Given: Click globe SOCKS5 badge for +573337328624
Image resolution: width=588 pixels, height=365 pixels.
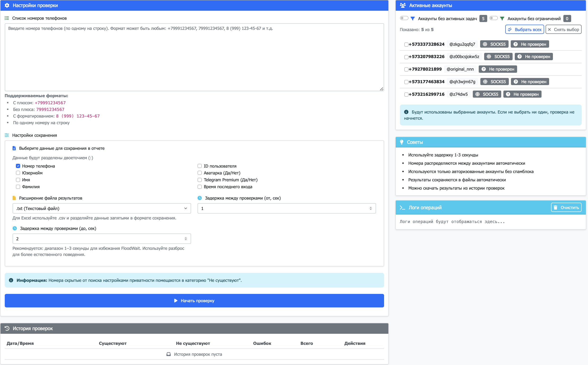Looking at the screenshot, I should pyautogui.click(x=494, y=44).
